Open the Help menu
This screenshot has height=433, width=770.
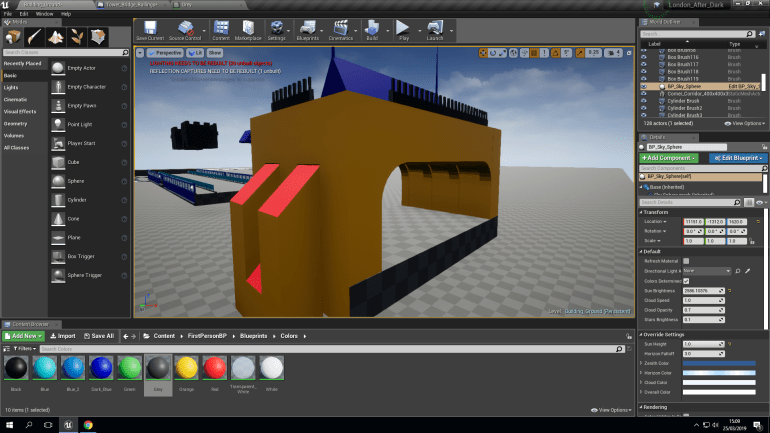66,14
